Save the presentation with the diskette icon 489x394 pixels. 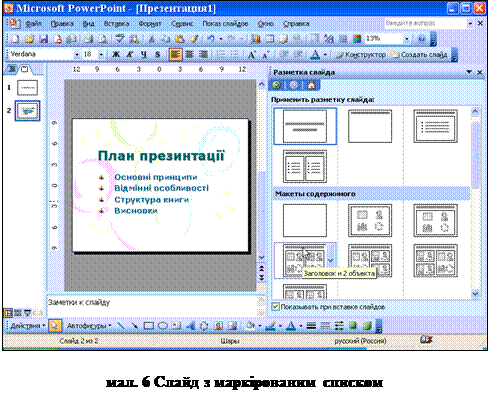[43, 39]
